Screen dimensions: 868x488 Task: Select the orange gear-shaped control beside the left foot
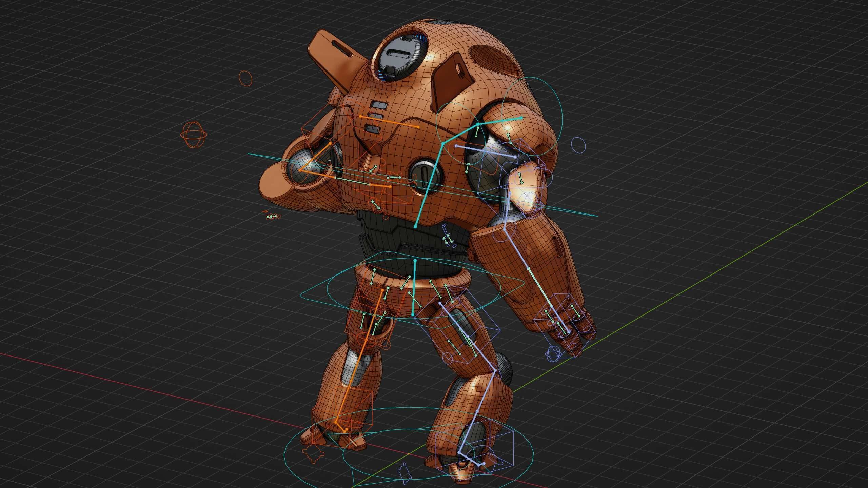point(313,454)
